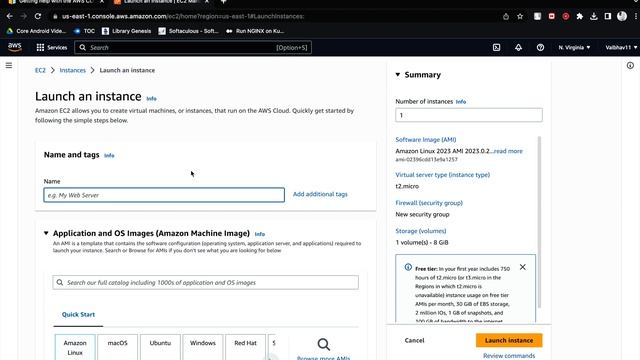Choose the Red Hat AMI tile
This screenshot has width=640, height=360.
[245, 347]
